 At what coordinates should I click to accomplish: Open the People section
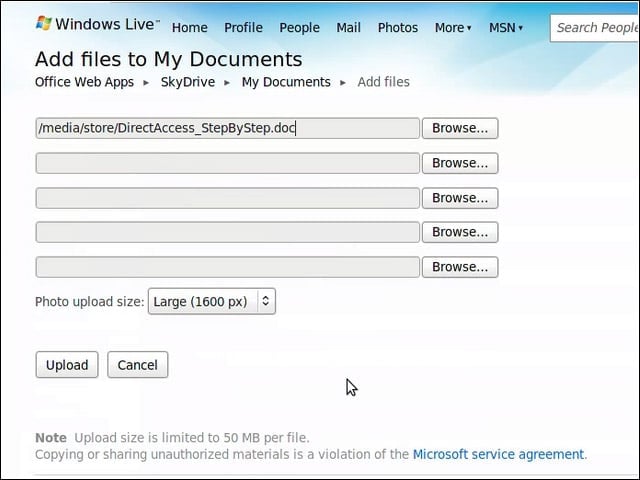(x=299, y=27)
